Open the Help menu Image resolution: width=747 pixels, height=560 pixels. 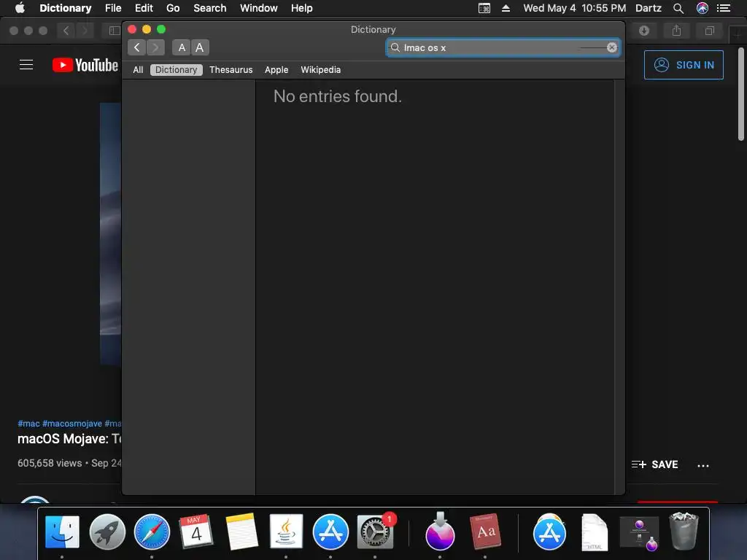pyautogui.click(x=301, y=8)
